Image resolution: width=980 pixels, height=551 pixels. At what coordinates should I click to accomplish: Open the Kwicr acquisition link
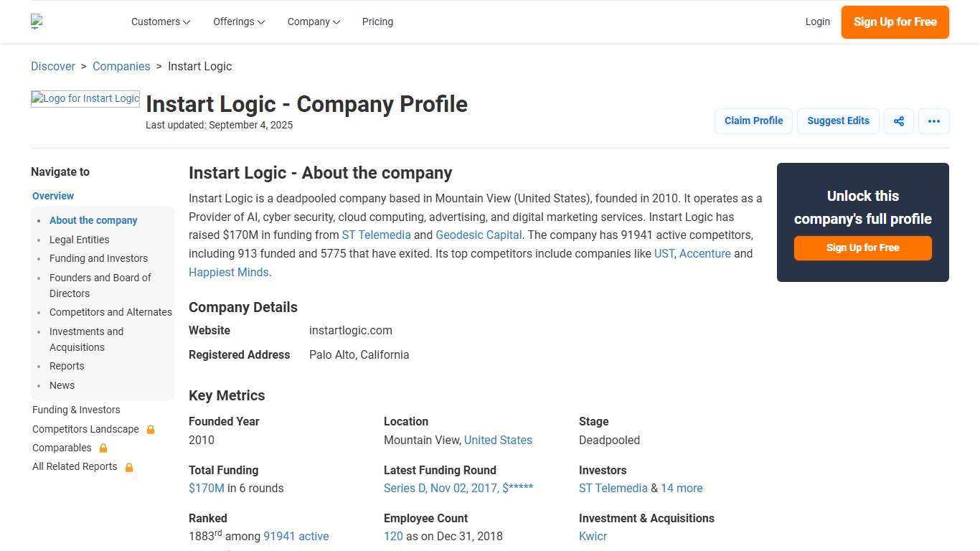[x=593, y=536]
